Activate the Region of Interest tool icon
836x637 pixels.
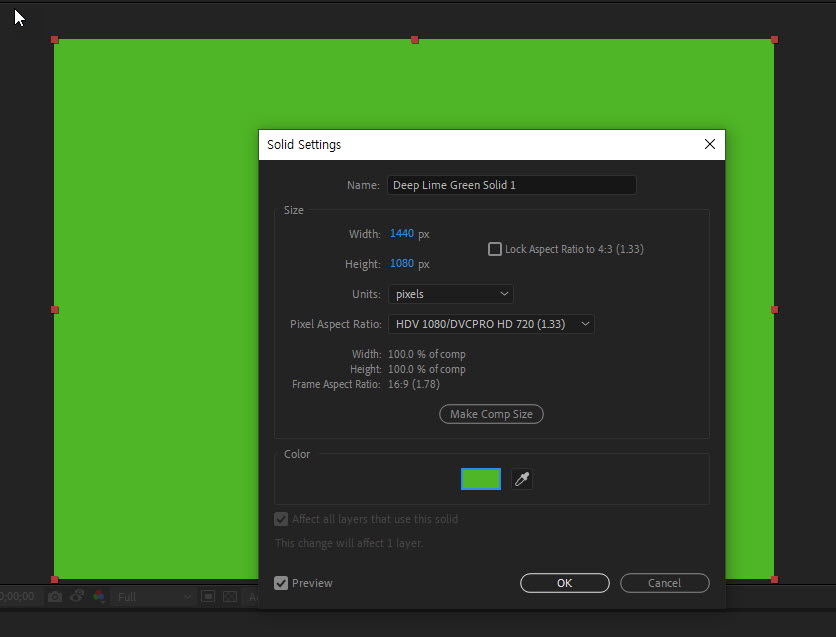click(x=208, y=596)
